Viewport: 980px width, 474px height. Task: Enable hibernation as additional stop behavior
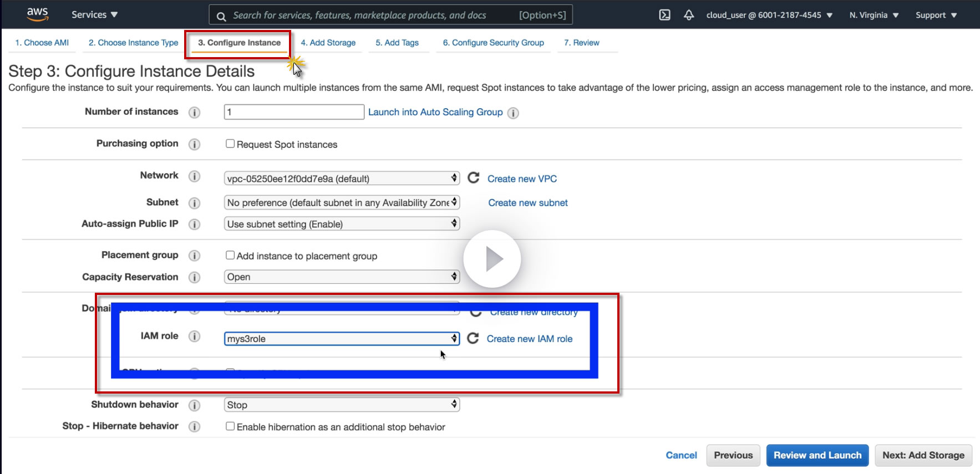230,426
